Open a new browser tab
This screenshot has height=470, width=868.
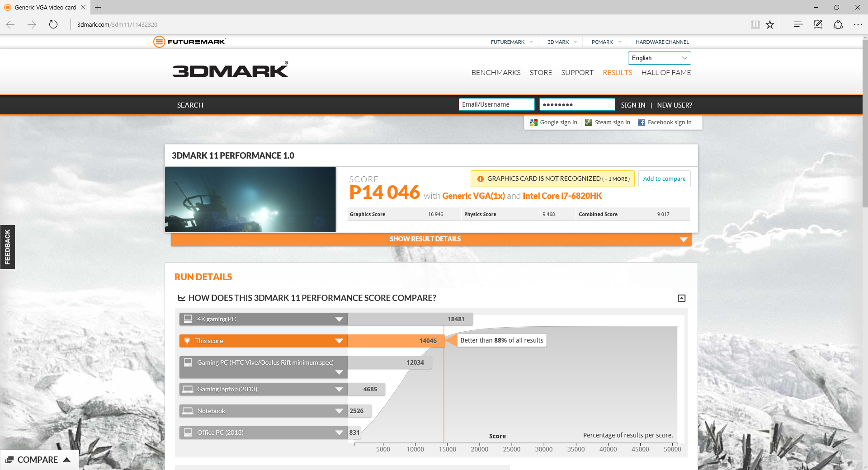[x=98, y=7]
